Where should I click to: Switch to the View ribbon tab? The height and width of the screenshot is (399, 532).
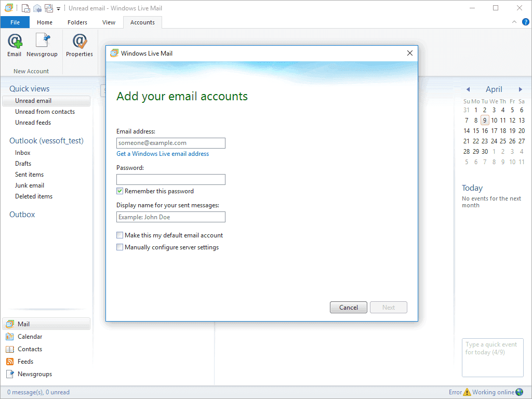[x=109, y=22]
